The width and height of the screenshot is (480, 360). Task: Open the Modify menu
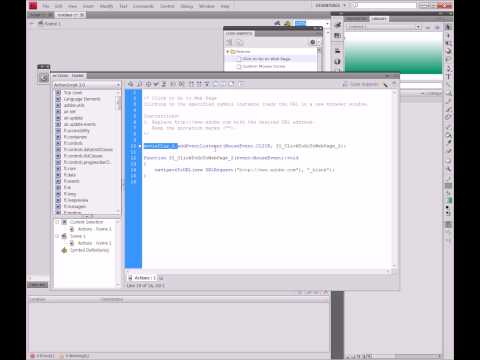pos(106,6)
